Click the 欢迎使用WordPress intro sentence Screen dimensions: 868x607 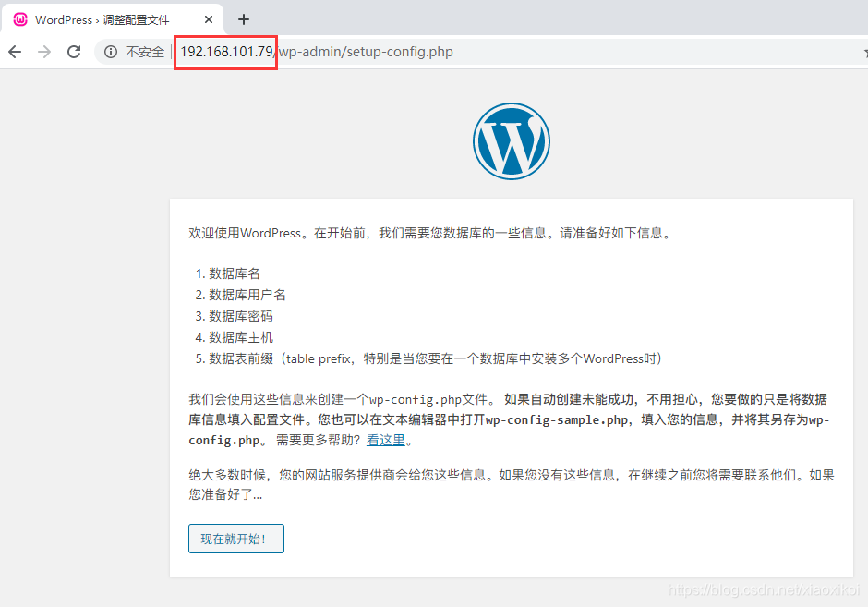430,233
